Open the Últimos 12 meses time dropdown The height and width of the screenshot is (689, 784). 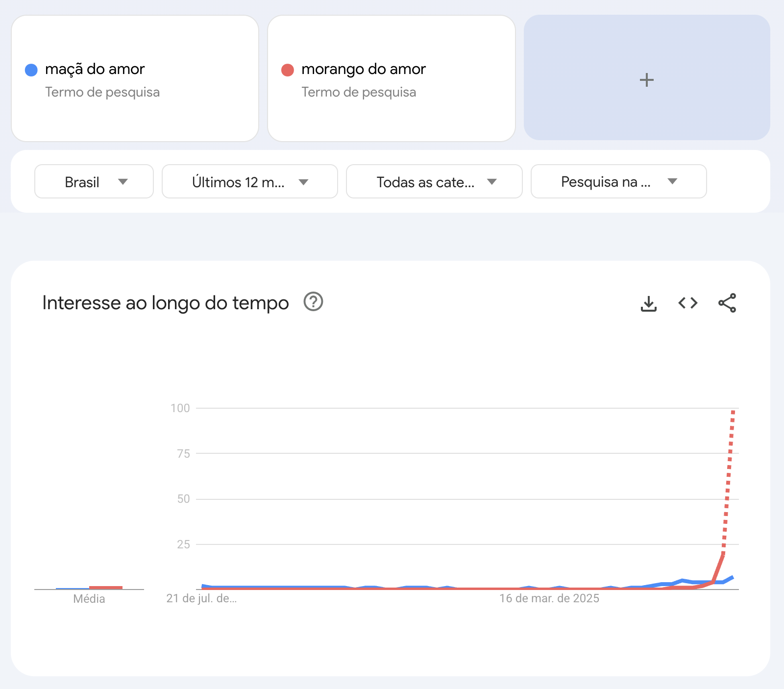tap(250, 181)
